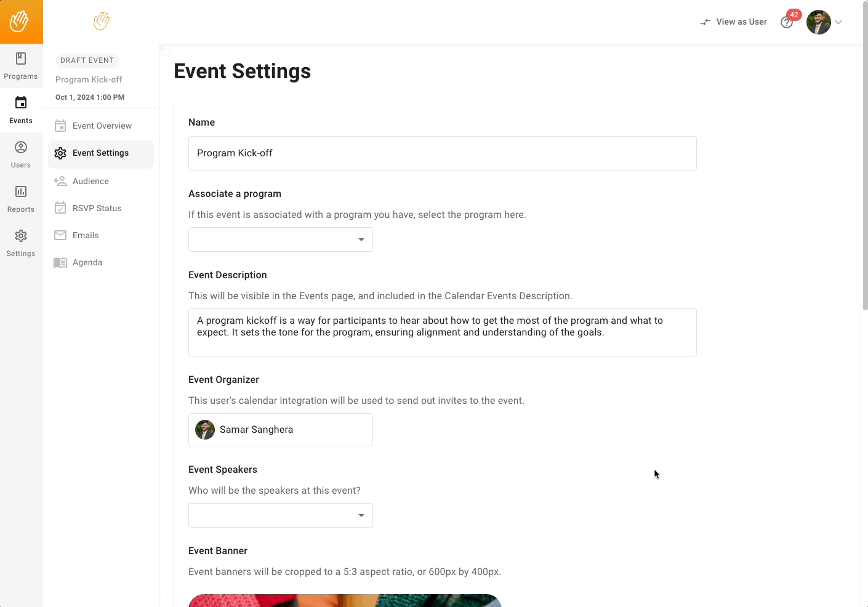
Task: Select the Events calendar icon
Action: (x=21, y=103)
